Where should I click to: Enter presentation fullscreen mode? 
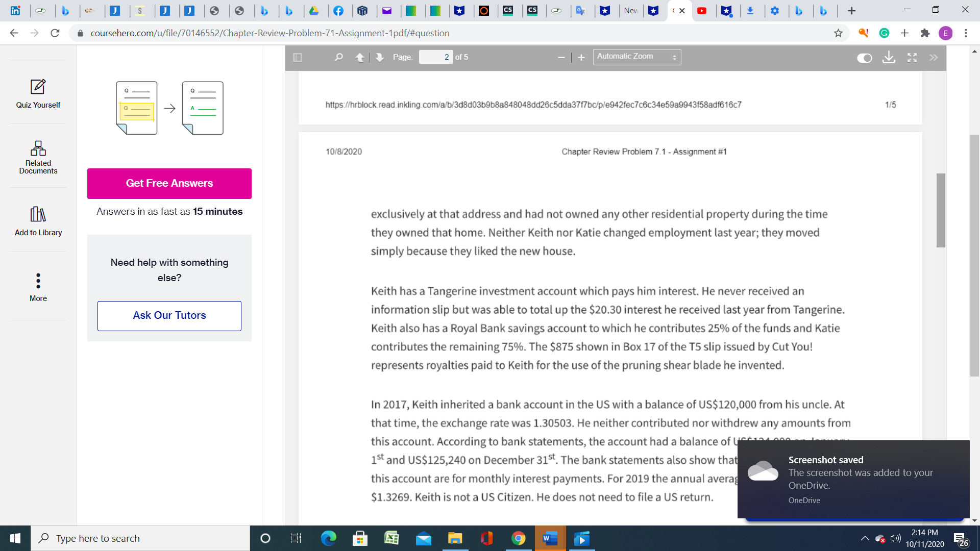pyautogui.click(x=913, y=58)
